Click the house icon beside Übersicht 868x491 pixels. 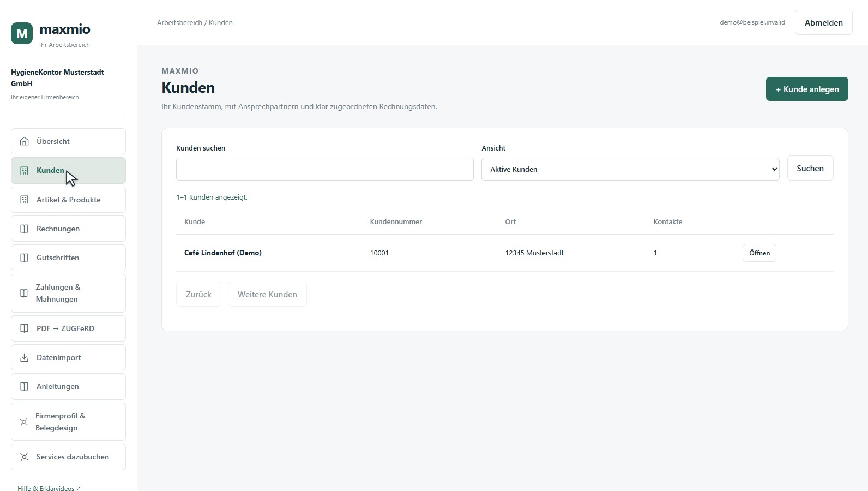click(24, 141)
